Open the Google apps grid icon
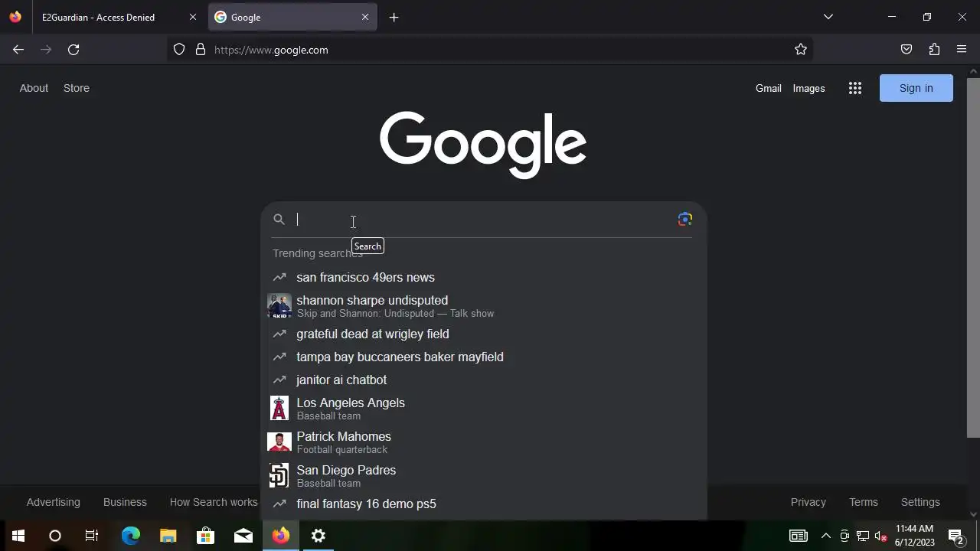 [855, 88]
